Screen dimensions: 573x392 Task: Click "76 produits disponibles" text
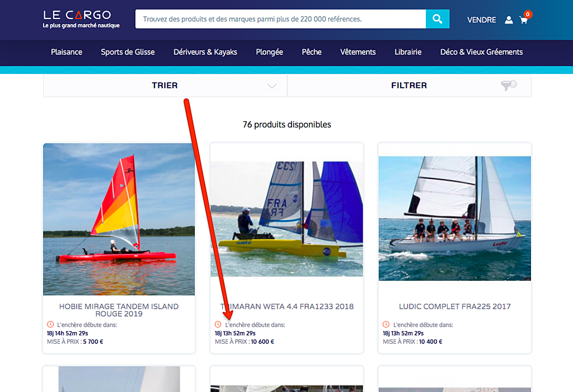pos(287,125)
